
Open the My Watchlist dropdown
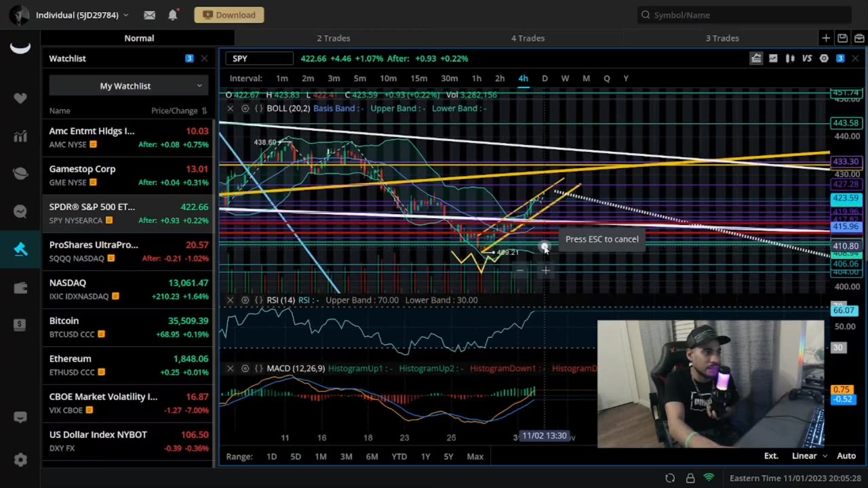(128, 85)
